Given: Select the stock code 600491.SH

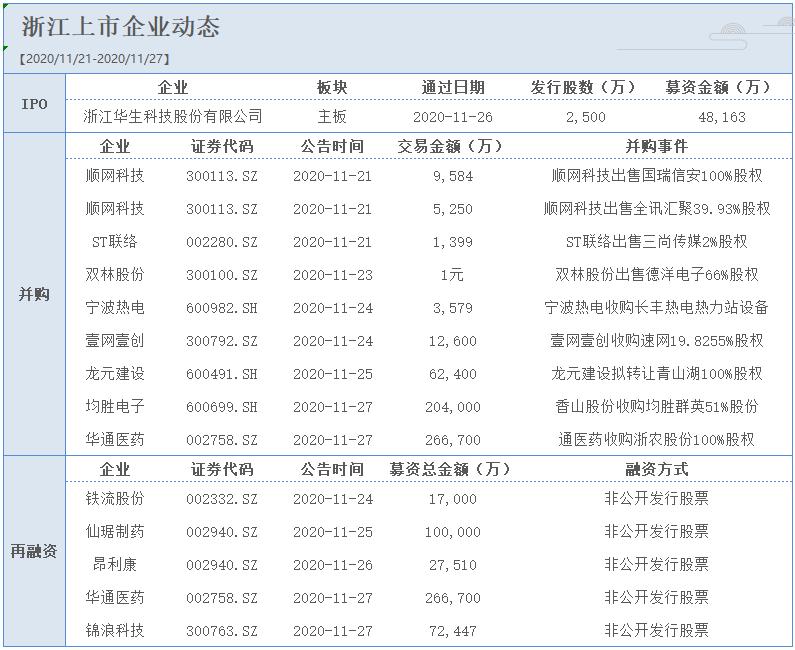Looking at the screenshot, I should [x=222, y=374].
